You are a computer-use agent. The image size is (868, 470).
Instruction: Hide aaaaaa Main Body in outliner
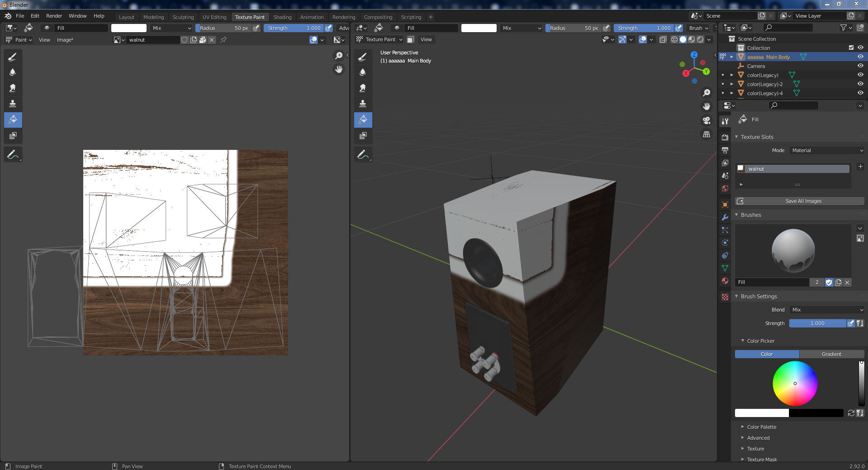(860, 57)
